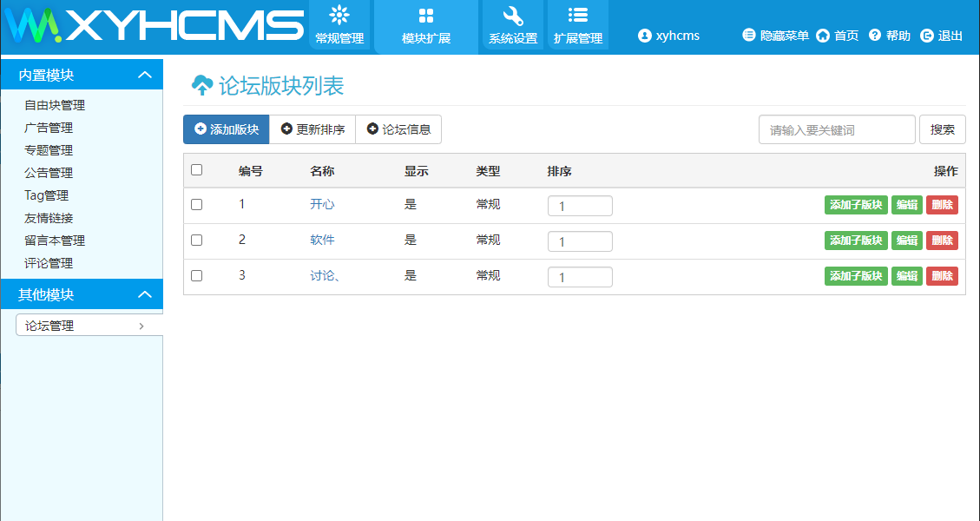Open 系统设置 wrench icon

513,16
